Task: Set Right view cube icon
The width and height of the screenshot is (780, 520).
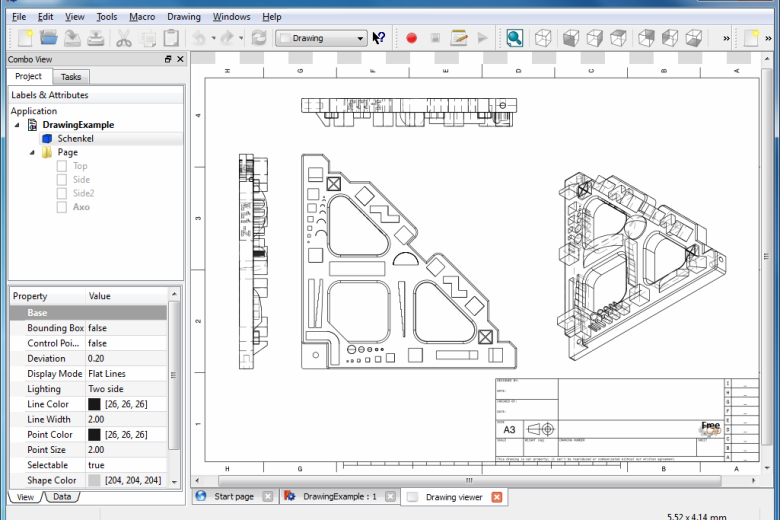Action: click(618, 38)
